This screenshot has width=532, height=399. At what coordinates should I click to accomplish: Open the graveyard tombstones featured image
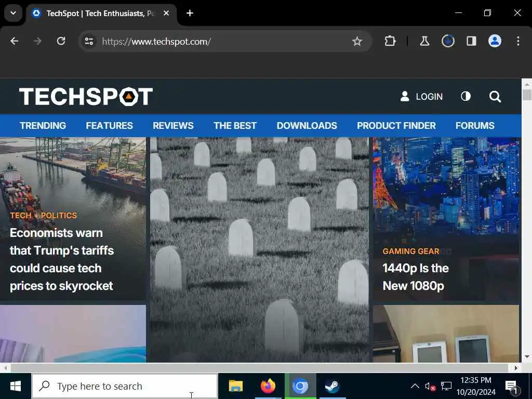tap(259, 250)
